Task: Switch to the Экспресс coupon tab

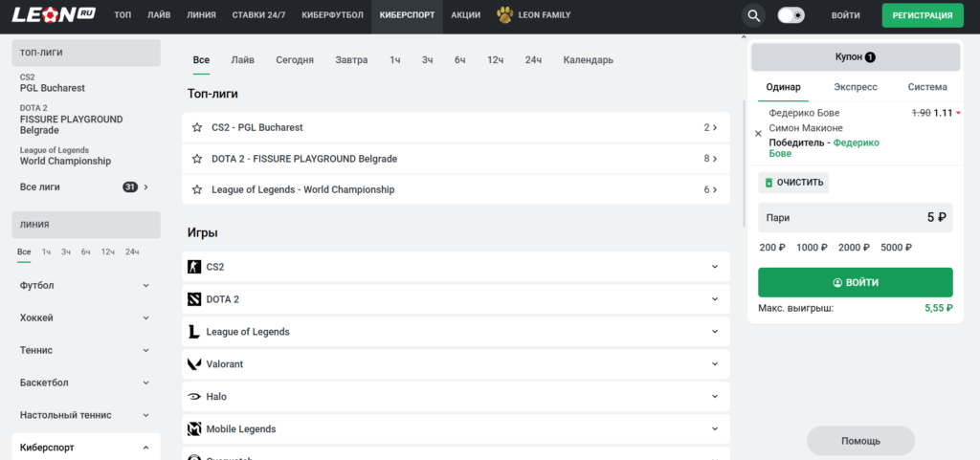Action: [x=855, y=87]
